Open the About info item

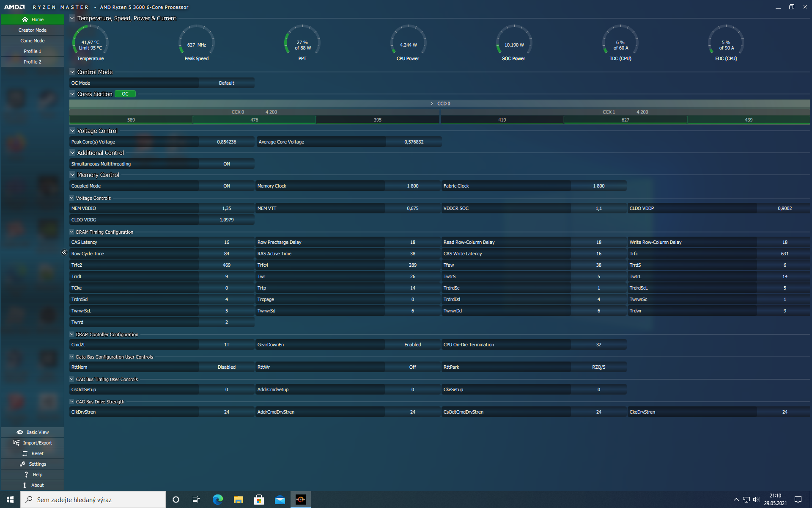[x=25, y=485]
